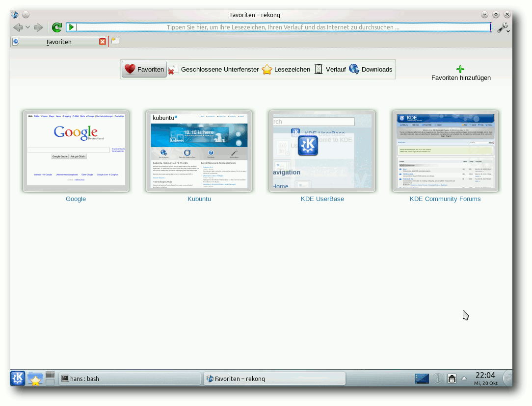The width and height of the screenshot is (532, 406).
Task: Expand hidden system tray icons arrow
Action: click(x=464, y=379)
